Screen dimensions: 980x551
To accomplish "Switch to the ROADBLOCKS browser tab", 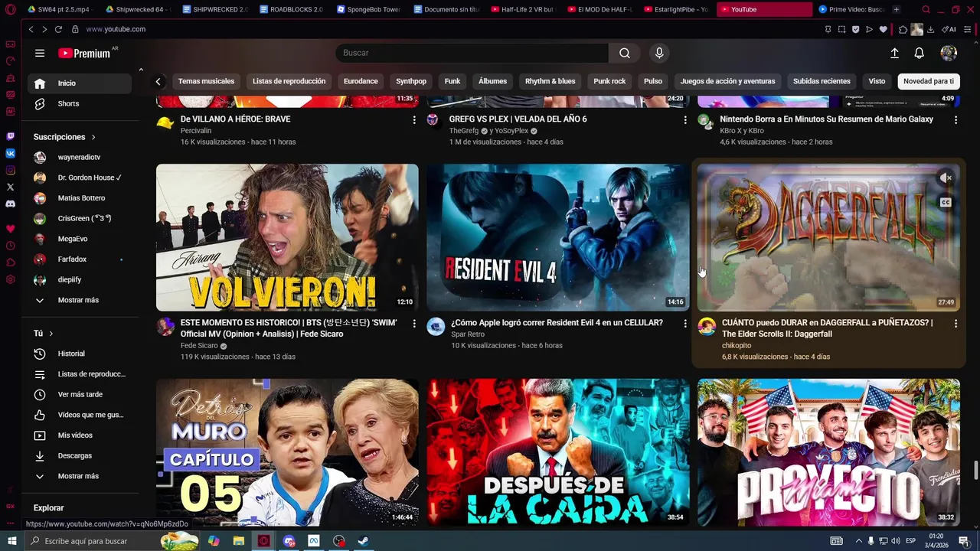I will (x=291, y=9).
